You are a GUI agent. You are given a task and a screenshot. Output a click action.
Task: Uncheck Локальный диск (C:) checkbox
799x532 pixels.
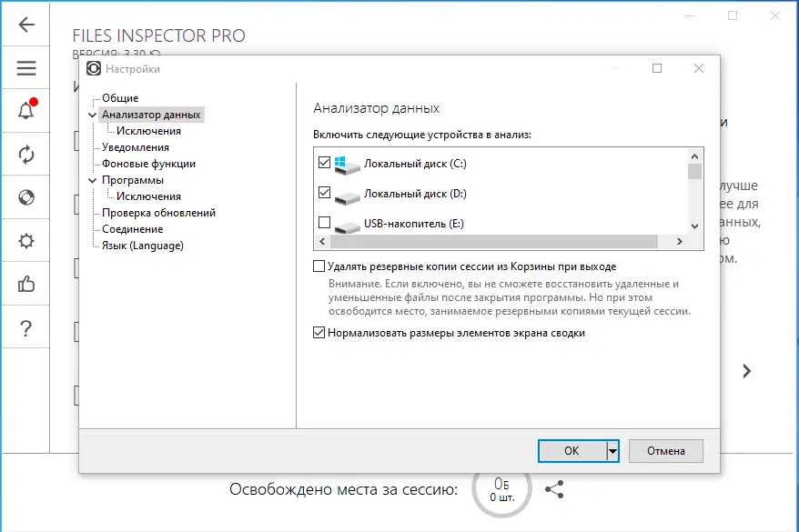coord(324,163)
